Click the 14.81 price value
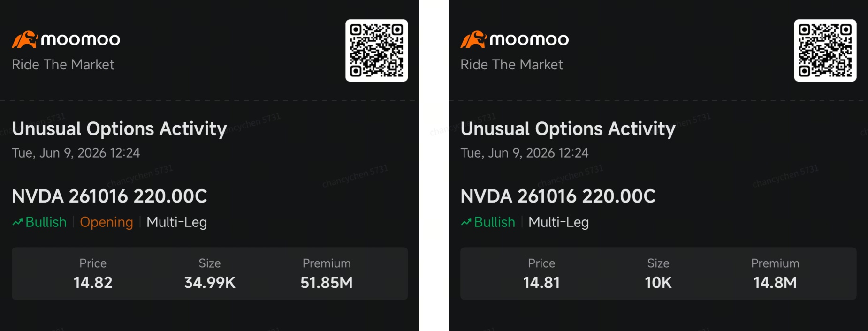Screen dimensions: 868x331 541,283
